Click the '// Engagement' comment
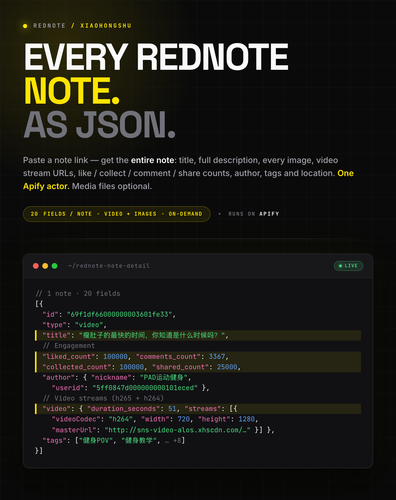The image size is (396, 500). 69,346
